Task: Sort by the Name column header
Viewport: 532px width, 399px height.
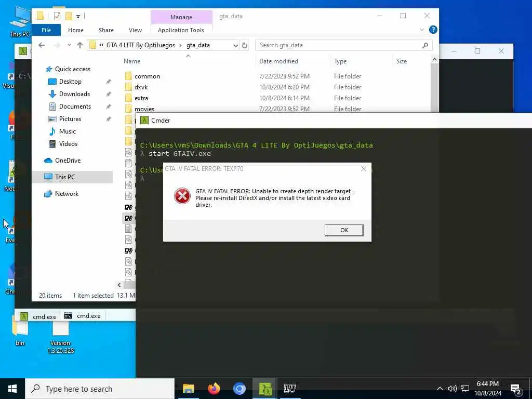Action: [132, 61]
